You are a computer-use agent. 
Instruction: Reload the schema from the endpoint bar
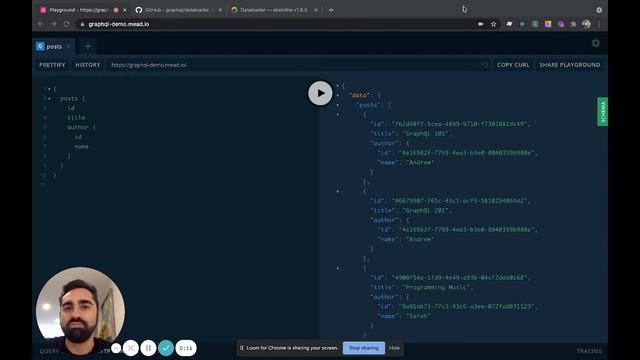484,65
